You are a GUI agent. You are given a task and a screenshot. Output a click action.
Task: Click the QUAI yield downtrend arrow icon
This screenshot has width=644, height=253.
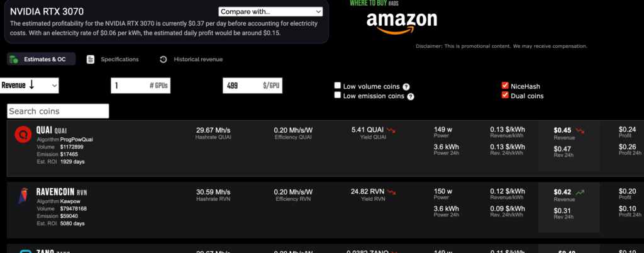coord(391,130)
